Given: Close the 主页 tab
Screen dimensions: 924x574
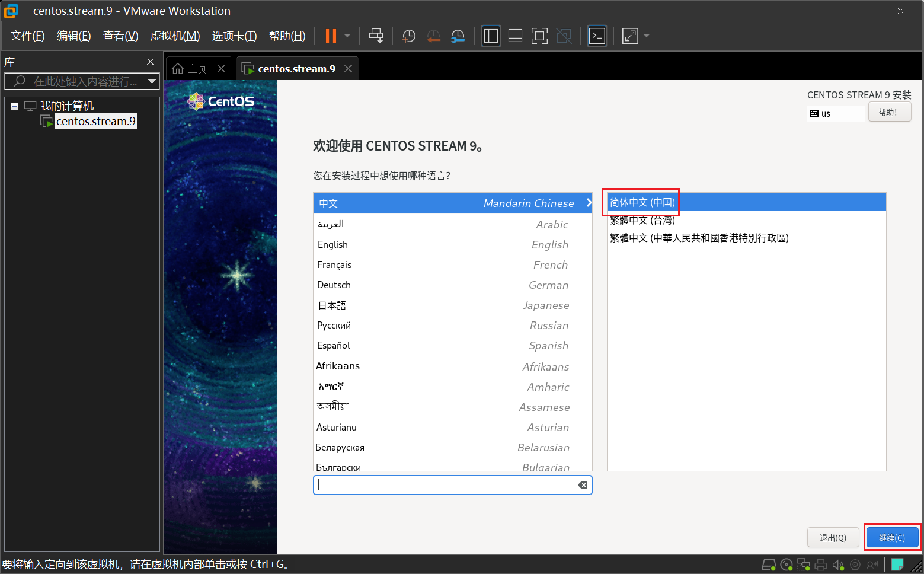Looking at the screenshot, I should pos(221,69).
